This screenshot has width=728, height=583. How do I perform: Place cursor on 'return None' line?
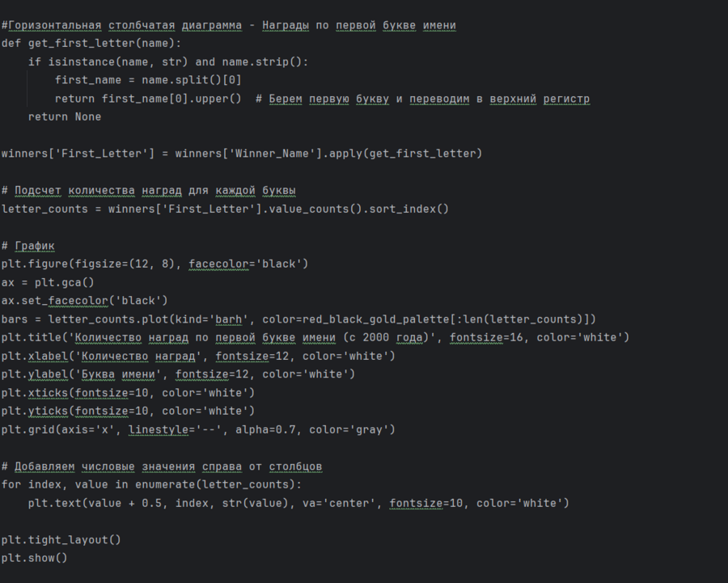pyautogui.click(x=65, y=117)
